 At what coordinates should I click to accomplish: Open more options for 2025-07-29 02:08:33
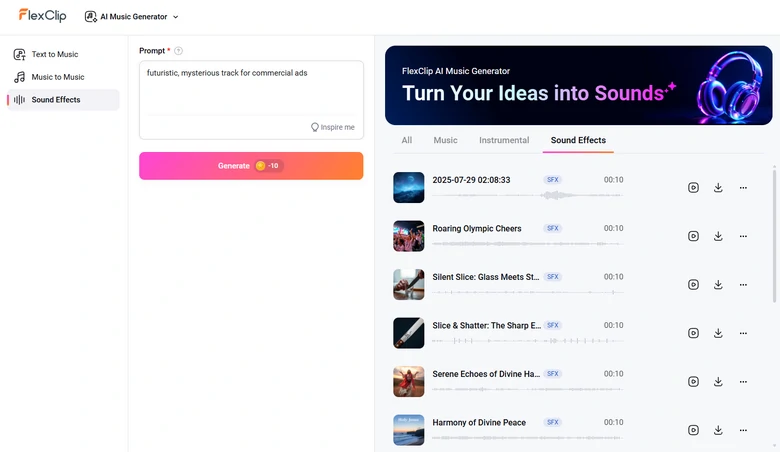[x=743, y=187]
